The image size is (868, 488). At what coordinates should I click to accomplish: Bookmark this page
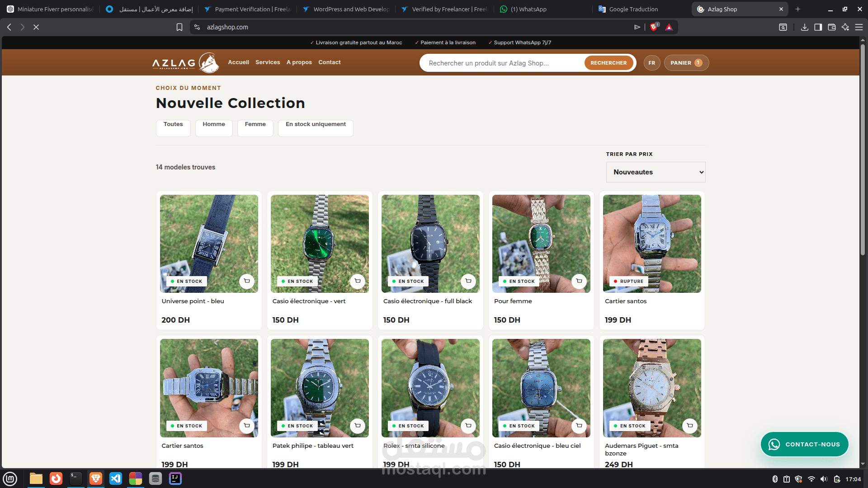coord(179,27)
